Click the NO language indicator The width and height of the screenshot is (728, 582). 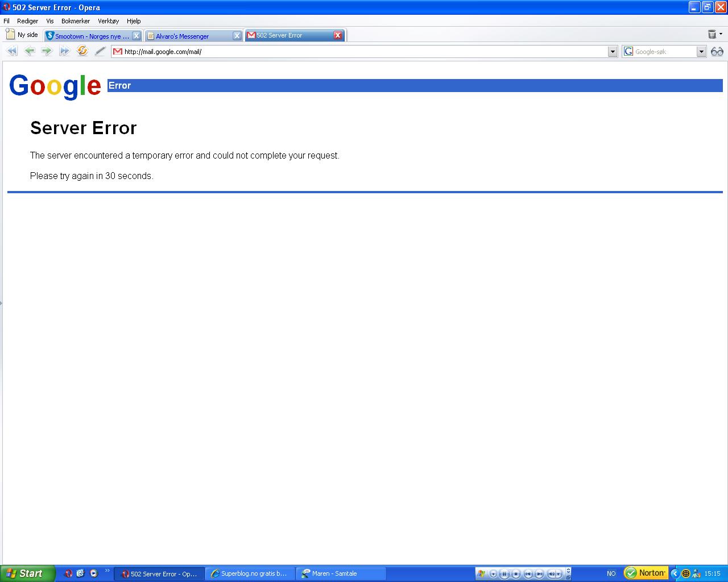click(611, 573)
